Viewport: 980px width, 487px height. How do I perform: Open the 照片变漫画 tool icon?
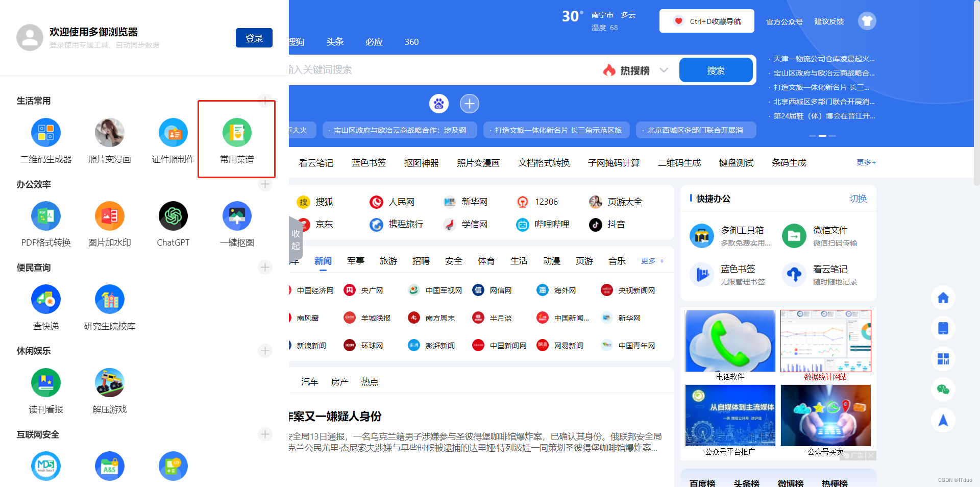110,132
